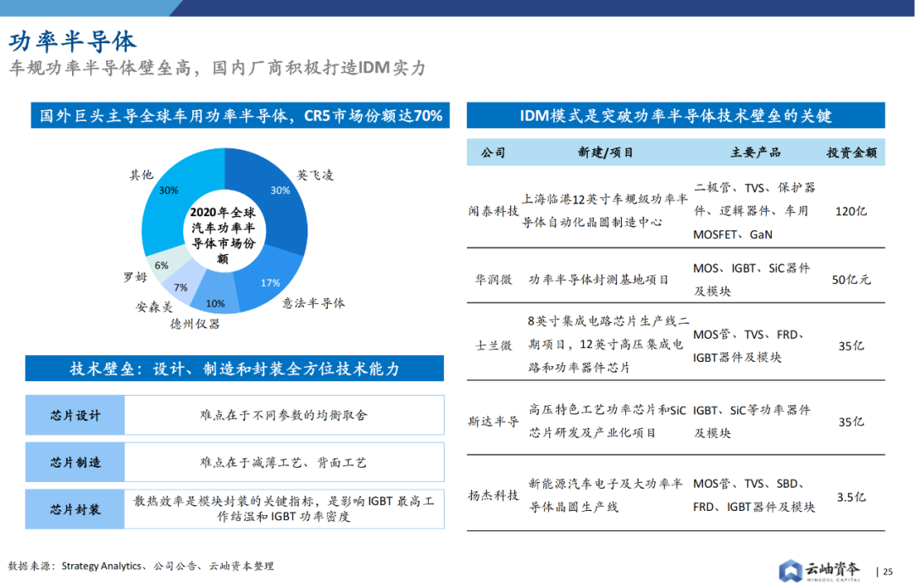Image resolution: width=915 pixels, height=588 pixels.
Task: Select the subtitle starting with "车规功率半导体壁垒高"
Action: click(217, 69)
